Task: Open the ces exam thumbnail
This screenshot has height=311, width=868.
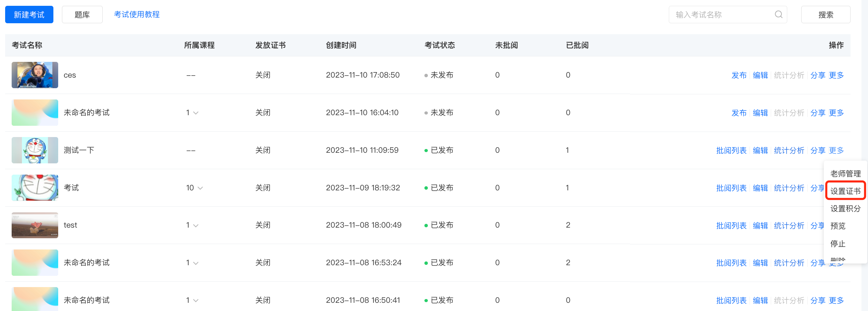Action: click(35, 75)
